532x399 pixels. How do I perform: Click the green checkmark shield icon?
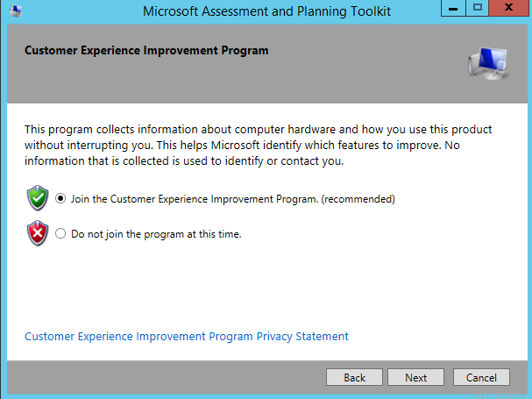pos(37,199)
